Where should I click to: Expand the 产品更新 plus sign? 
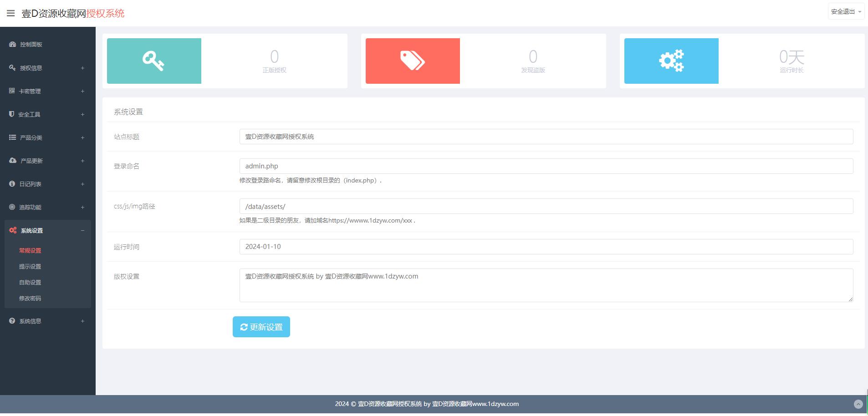(x=82, y=161)
